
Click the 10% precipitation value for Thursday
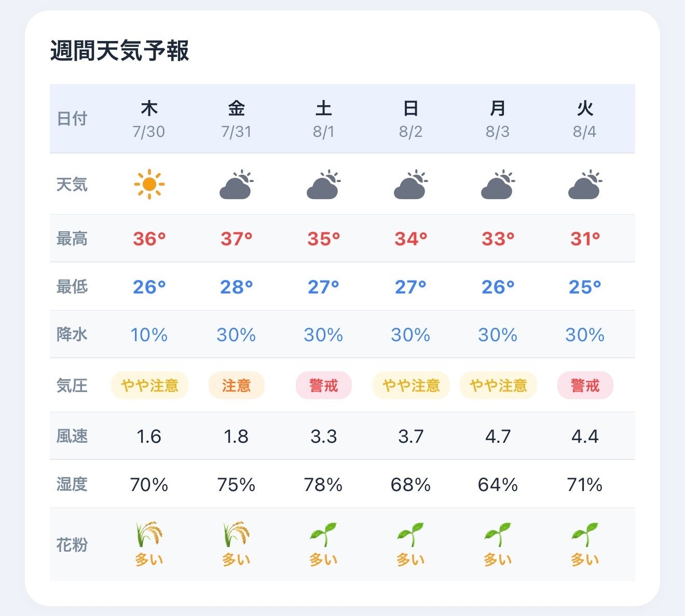coord(149,335)
